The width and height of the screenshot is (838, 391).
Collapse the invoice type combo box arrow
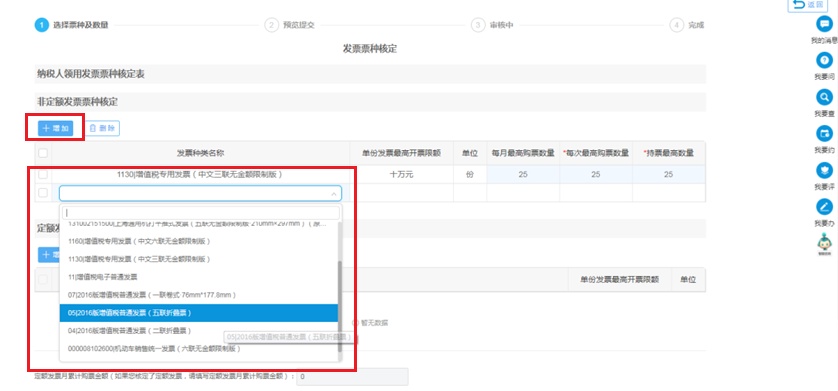click(x=334, y=193)
